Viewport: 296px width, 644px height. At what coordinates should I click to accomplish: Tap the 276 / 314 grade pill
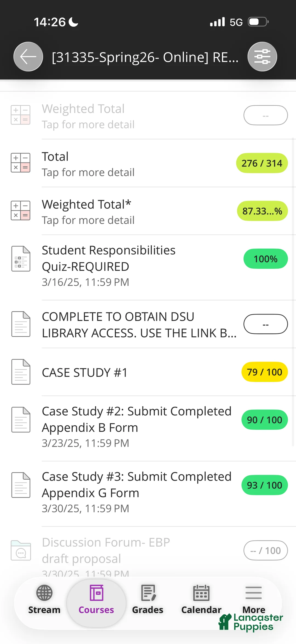(262, 163)
